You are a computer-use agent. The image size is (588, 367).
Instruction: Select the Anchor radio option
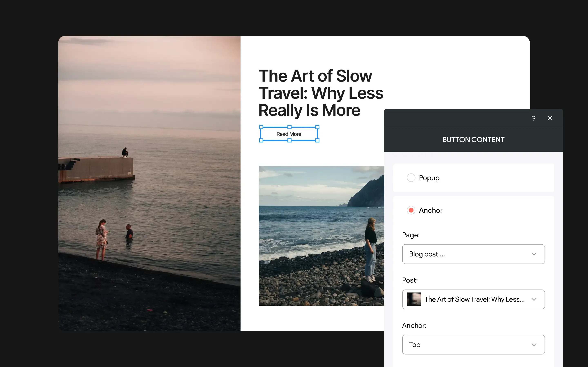point(411,210)
